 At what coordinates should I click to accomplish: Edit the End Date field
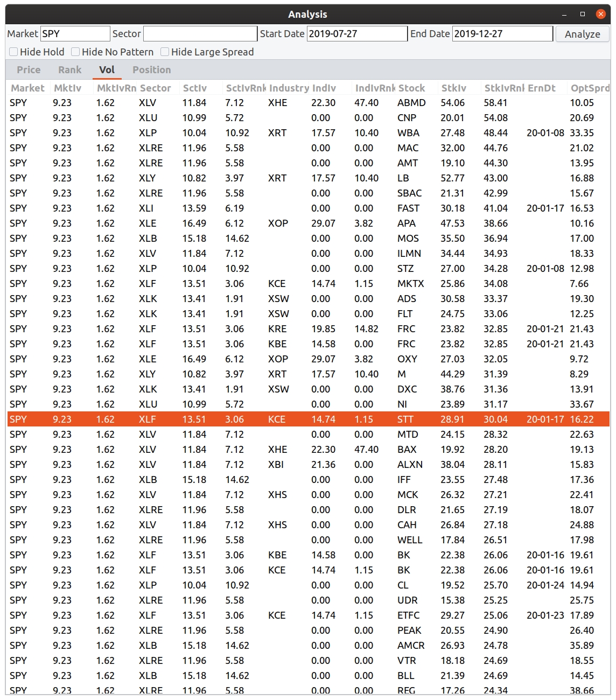(x=502, y=34)
